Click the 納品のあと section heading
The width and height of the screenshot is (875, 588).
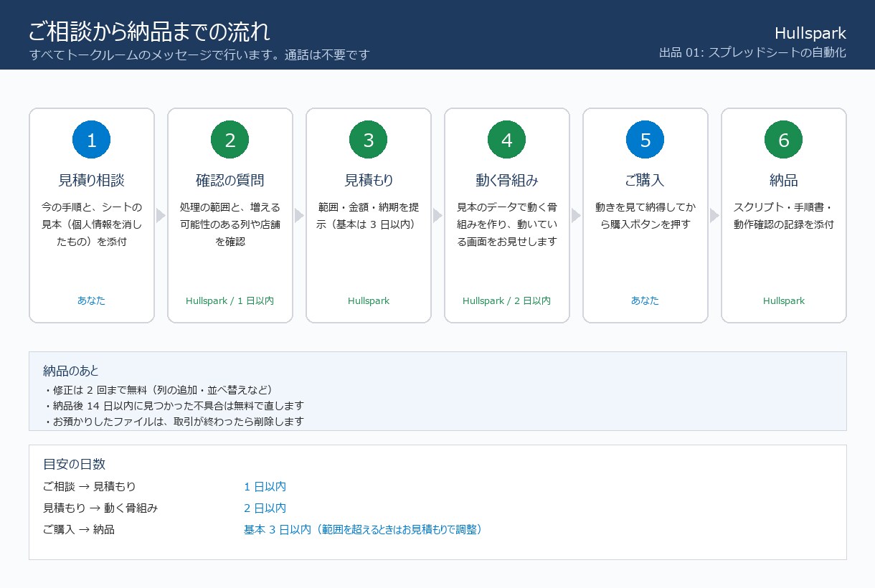71,371
